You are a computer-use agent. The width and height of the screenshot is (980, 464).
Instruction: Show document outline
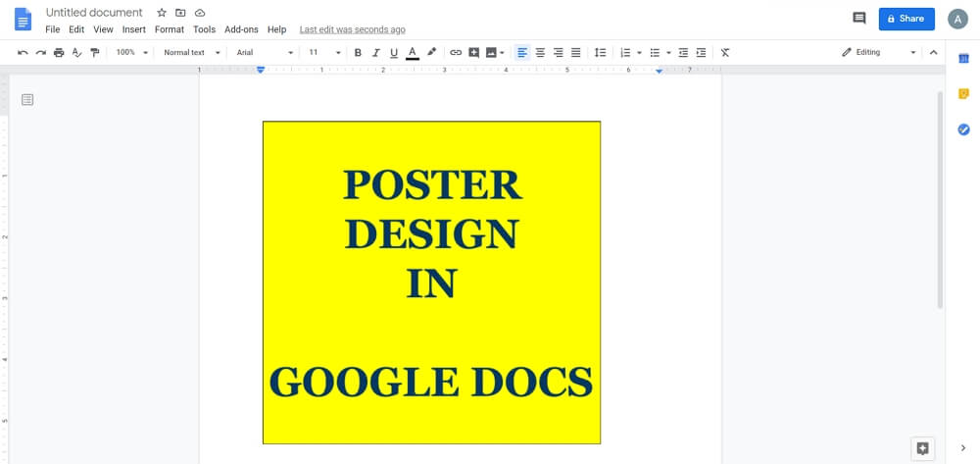click(27, 99)
